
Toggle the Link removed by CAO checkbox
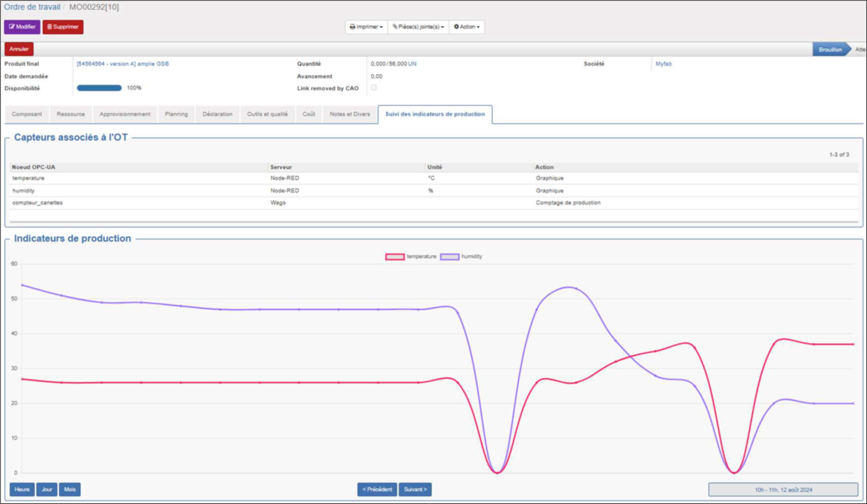click(374, 87)
